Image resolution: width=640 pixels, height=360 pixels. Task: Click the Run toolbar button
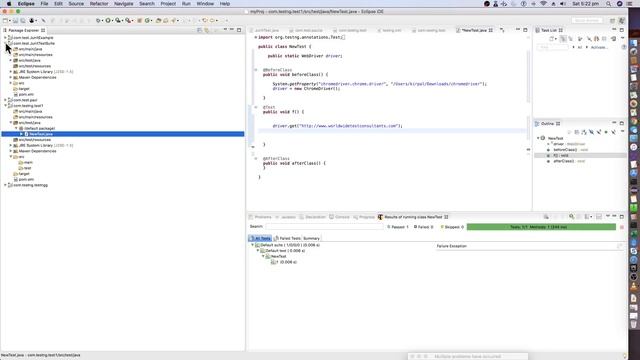(x=108, y=20)
